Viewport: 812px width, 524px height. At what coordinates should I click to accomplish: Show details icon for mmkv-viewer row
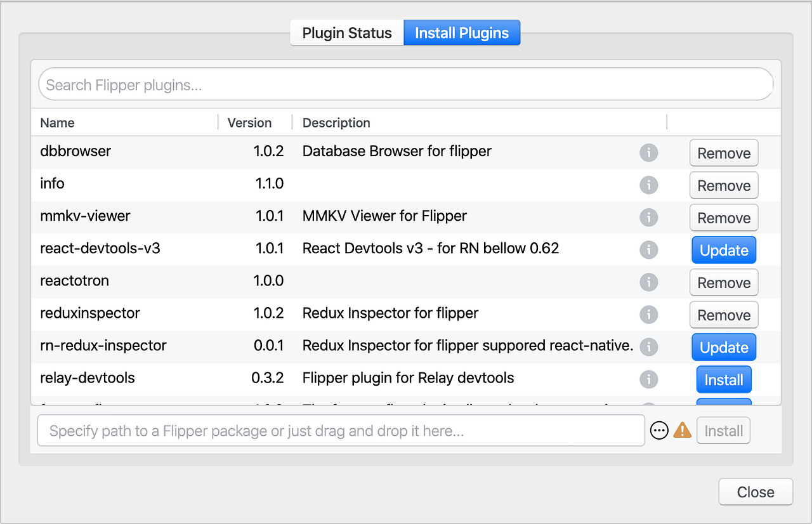coord(648,218)
